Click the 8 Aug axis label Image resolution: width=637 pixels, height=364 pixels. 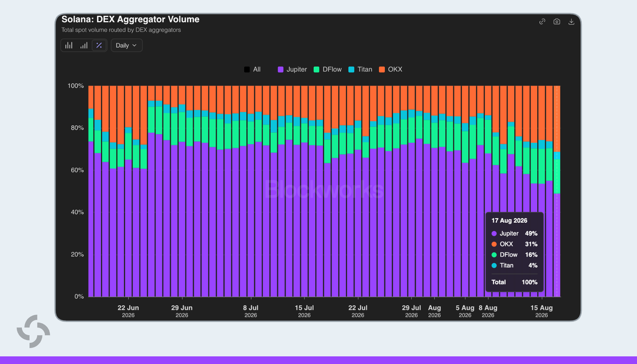click(x=488, y=311)
